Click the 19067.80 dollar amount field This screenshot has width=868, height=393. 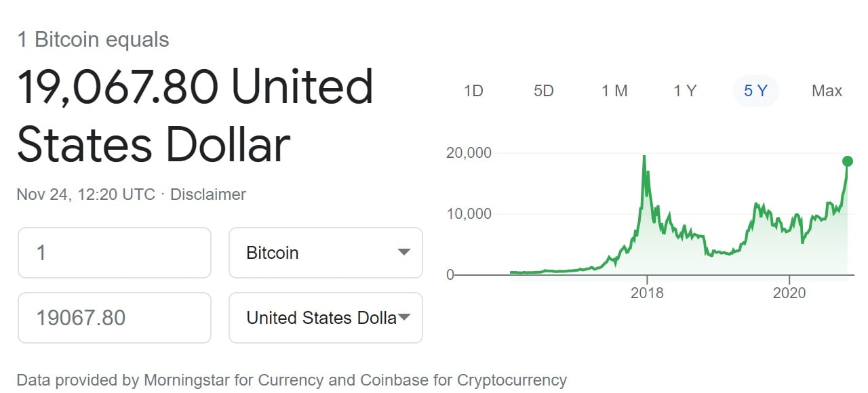tap(115, 318)
